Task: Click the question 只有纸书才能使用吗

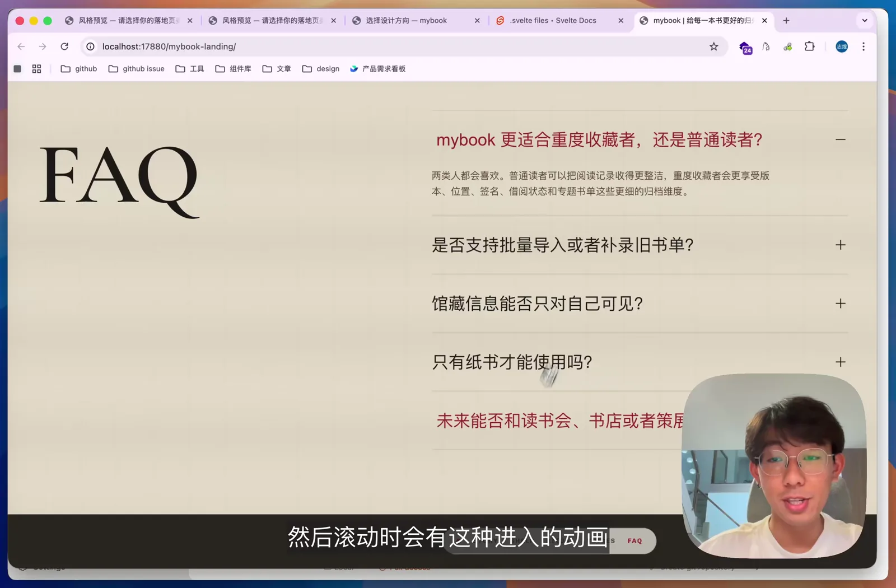Action: 512,362
